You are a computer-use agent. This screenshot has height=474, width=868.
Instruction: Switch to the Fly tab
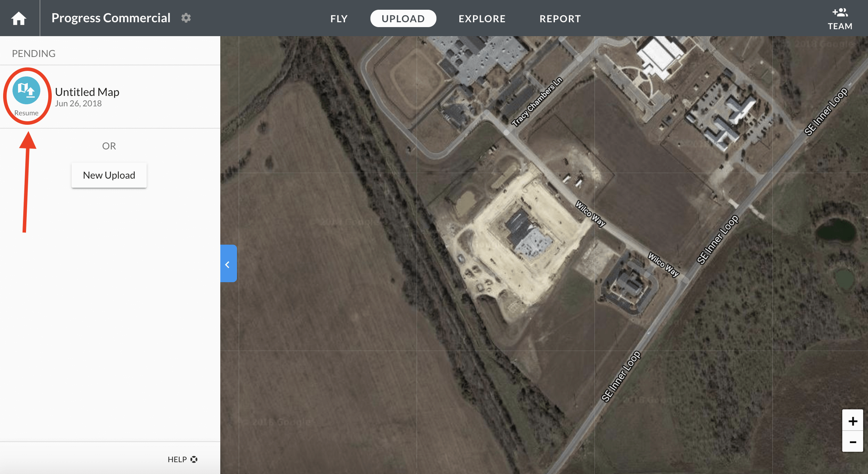339,19
